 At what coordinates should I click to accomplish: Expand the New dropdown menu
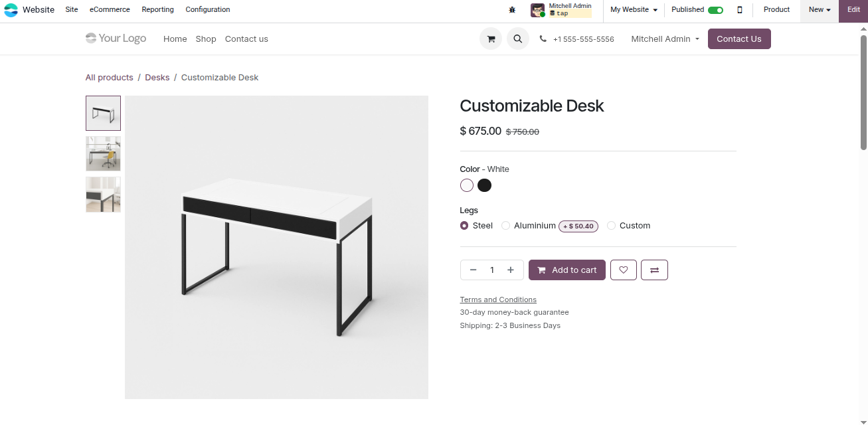[x=819, y=10]
